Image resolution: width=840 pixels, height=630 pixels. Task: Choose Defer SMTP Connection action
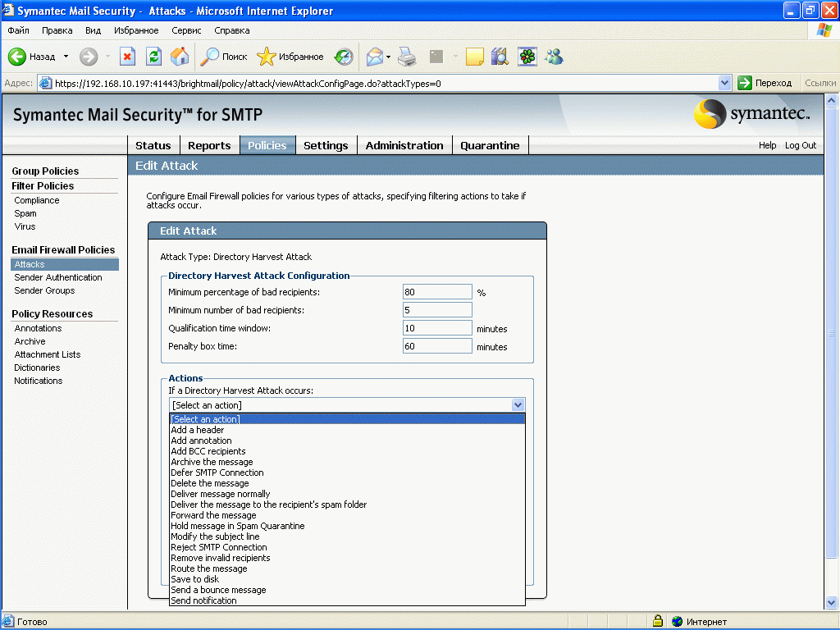tap(347, 472)
